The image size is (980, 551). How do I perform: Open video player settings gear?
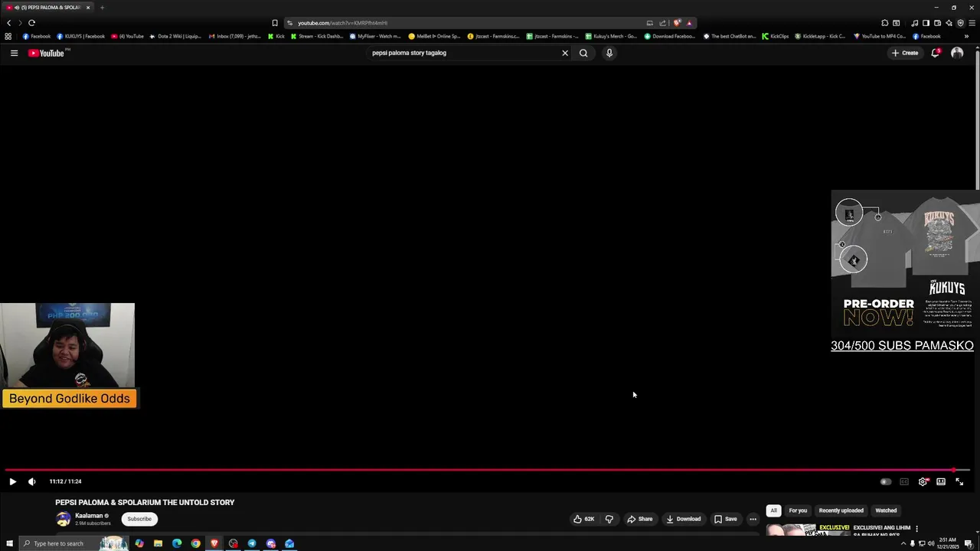[923, 481]
